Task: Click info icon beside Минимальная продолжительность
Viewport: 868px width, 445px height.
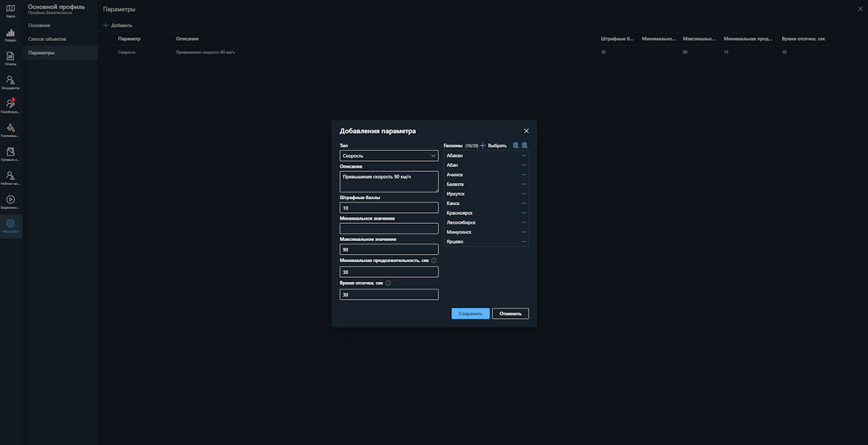Action: tap(434, 261)
